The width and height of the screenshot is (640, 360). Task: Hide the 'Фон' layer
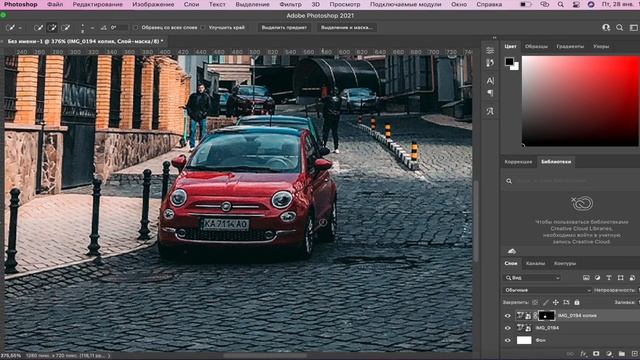(x=508, y=340)
